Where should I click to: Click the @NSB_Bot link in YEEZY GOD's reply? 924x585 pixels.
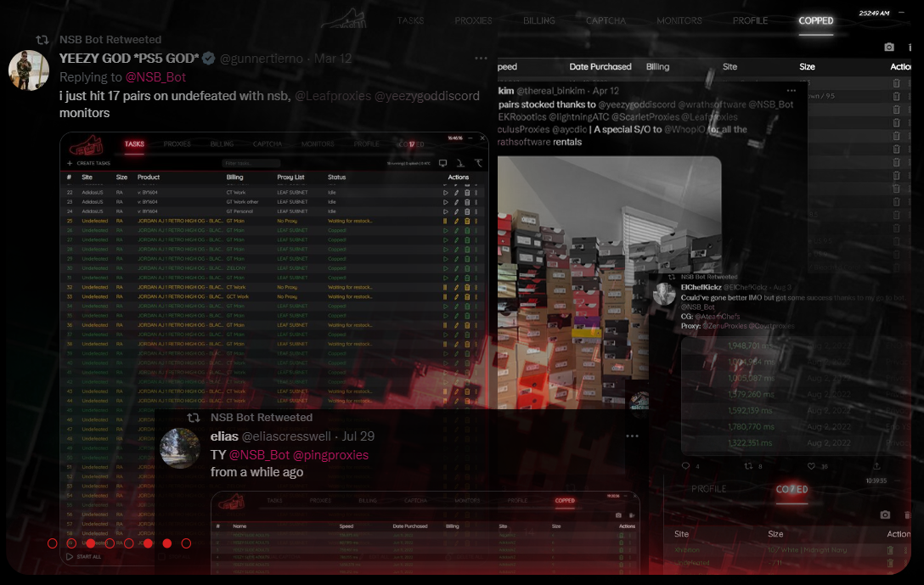coord(155,77)
